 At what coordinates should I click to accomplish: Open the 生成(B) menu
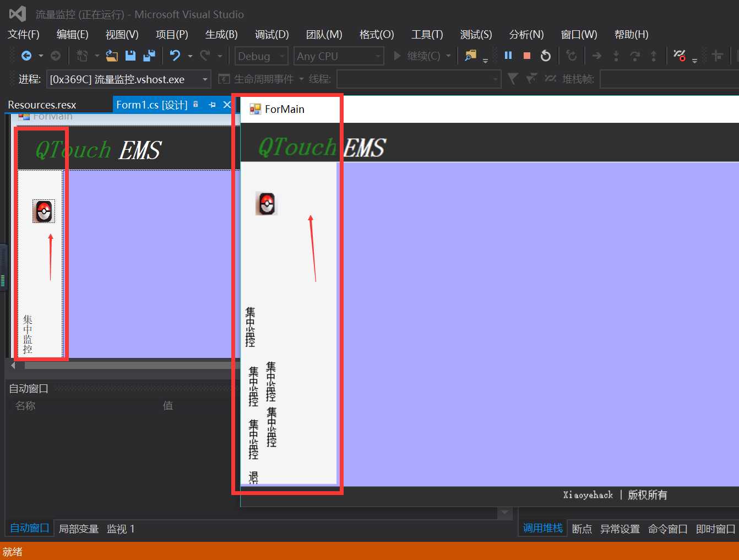click(221, 34)
